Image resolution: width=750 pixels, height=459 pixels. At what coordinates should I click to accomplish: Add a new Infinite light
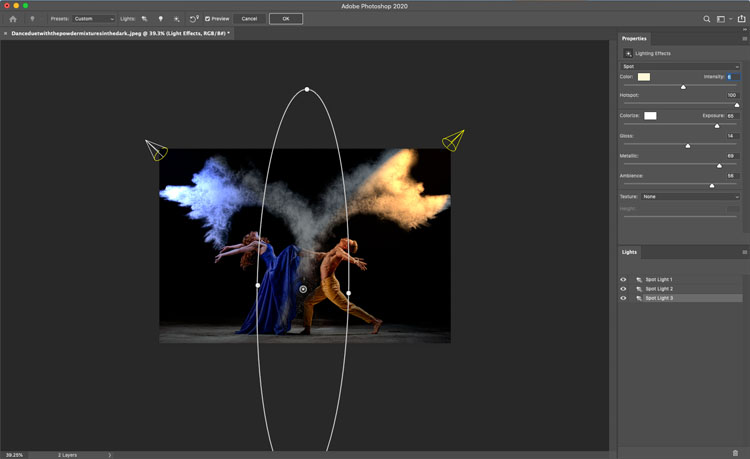tap(176, 19)
